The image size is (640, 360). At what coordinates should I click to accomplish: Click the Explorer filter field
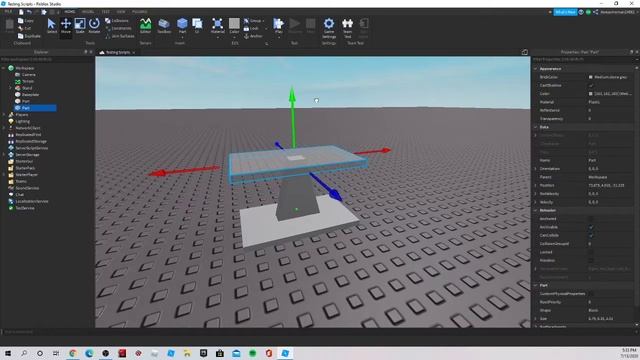click(47, 59)
